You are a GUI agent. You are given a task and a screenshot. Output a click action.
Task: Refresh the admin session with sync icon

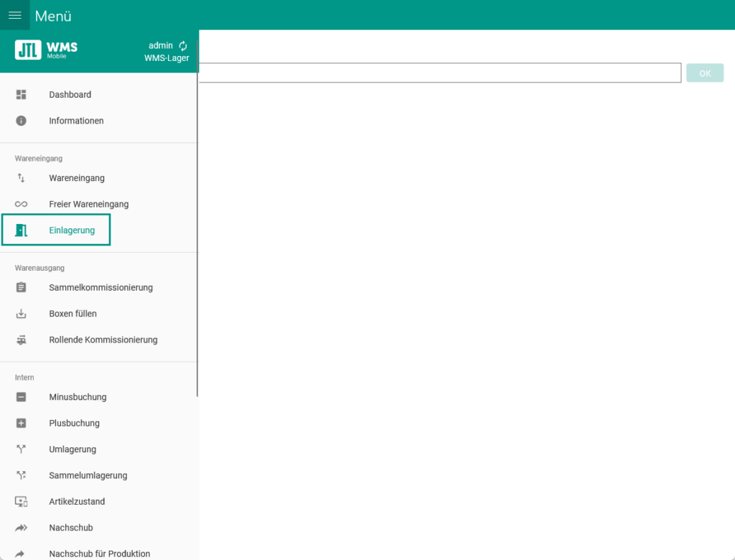pos(182,45)
